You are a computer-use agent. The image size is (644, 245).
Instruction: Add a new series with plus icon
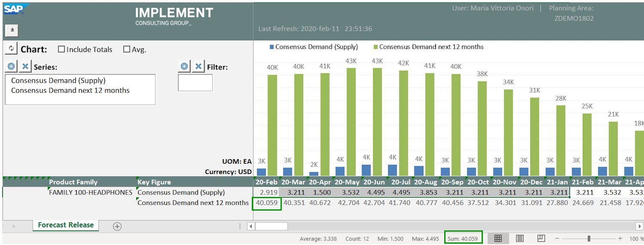tap(11, 66)
